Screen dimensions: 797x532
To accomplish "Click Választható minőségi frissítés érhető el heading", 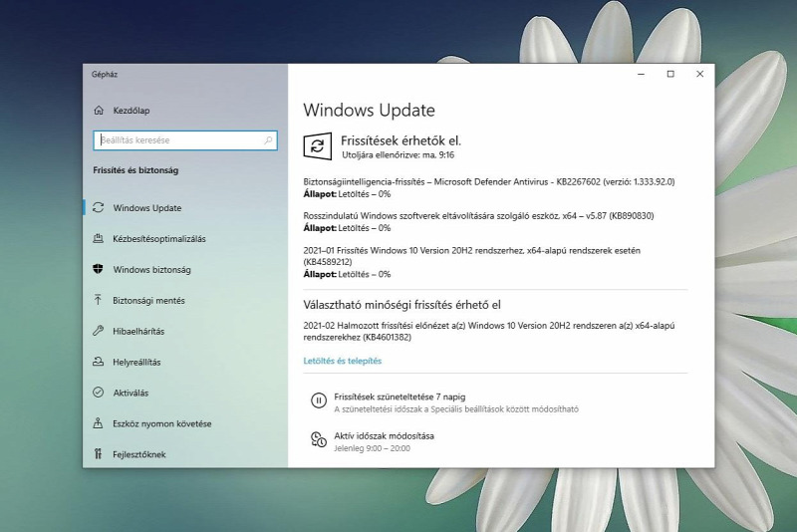I will [x=401, y=305].
